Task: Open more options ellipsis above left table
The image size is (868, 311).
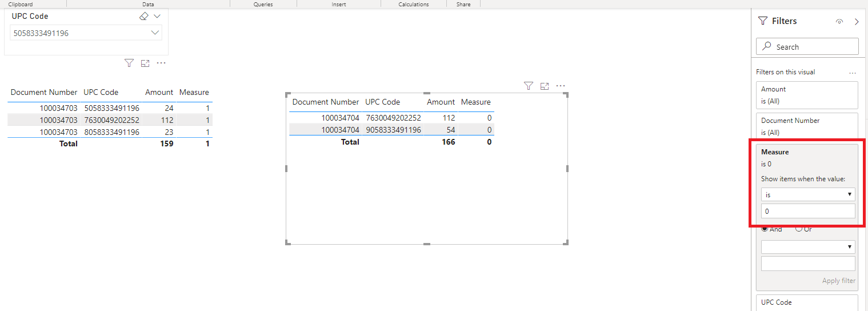Action: pyautogui.click(x=161, y=63)
